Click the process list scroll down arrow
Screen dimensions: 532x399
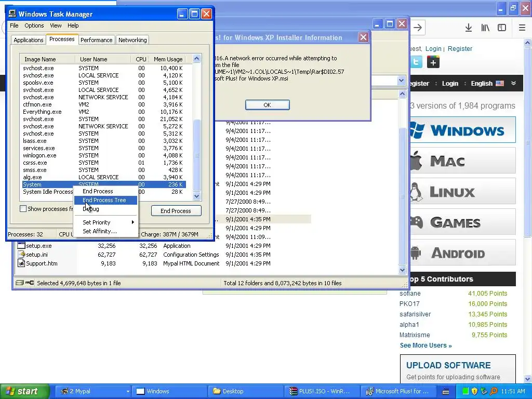(196, 196)
